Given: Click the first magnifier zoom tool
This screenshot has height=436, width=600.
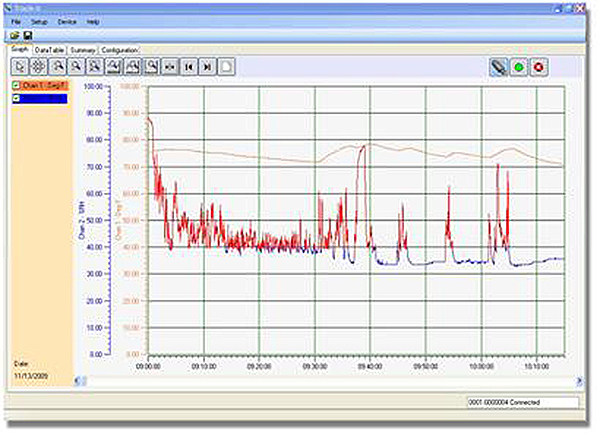Looking at the screenshot, I should 57,66.
